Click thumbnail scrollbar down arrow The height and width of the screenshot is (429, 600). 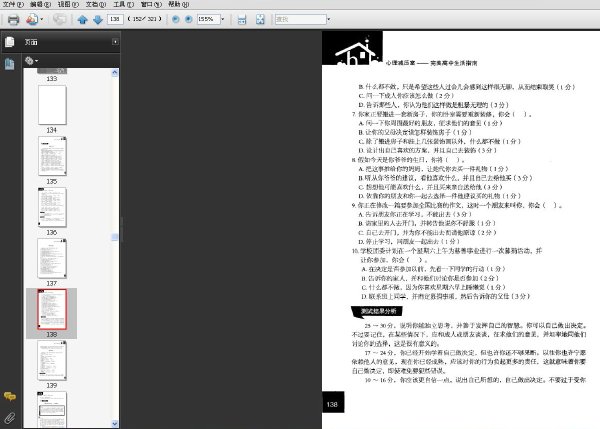click(115, 424)
